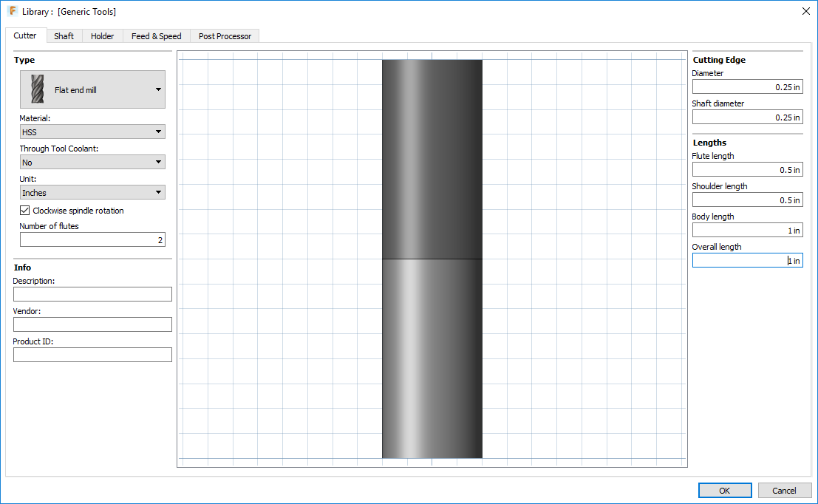This screenshot has height=504, width=818.
Task: Close the Library dialog window
Action: pyautogui.click(x=805, y=11)
